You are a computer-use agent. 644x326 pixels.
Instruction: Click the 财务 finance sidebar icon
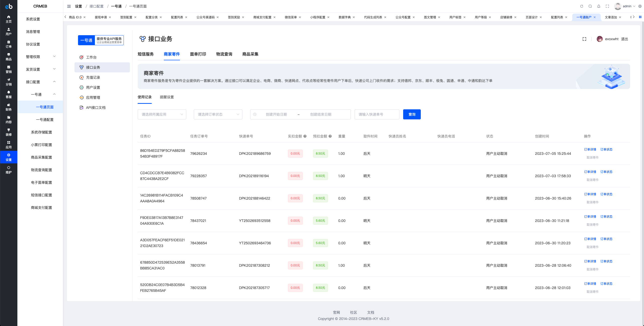tap(9, 107)
